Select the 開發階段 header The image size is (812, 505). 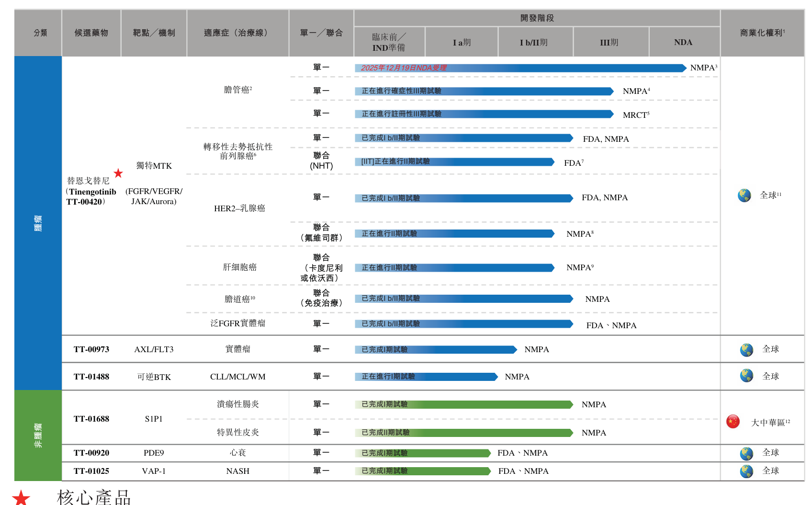click(537, 18)
